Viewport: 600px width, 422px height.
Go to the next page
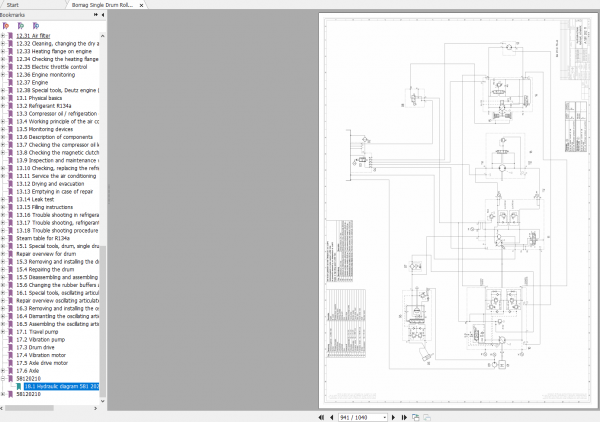coord(393,417)
